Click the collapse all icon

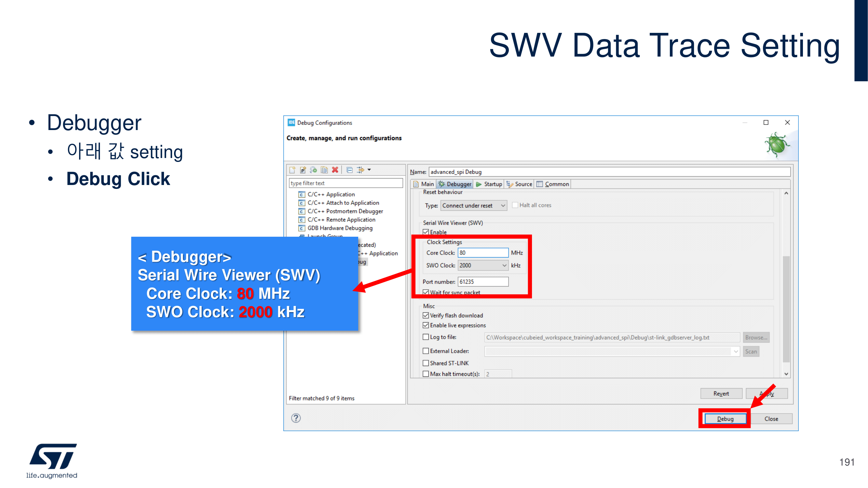[349, 170]
